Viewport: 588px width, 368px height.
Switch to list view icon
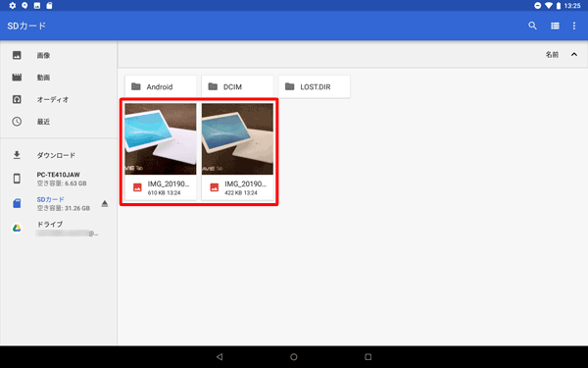click(x=555, y=26)
